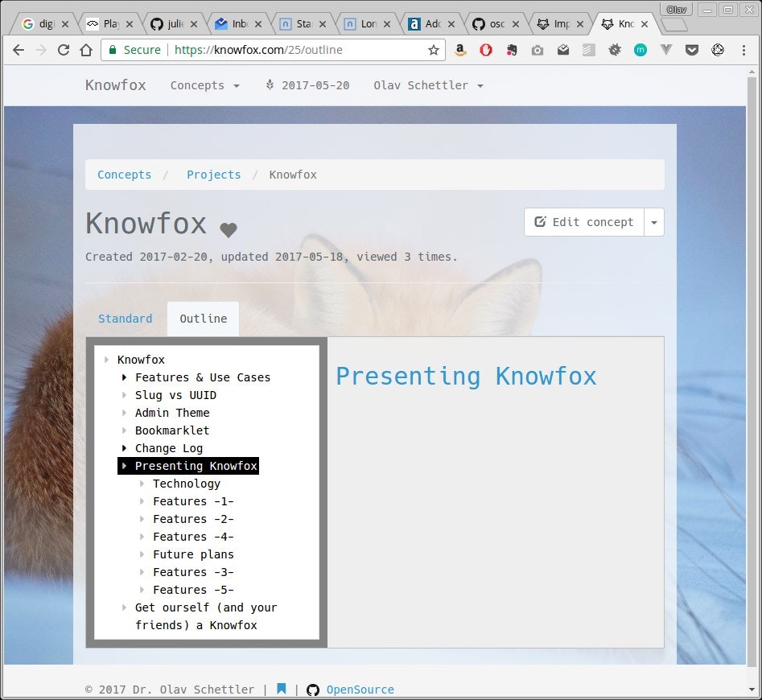Click the teal m extension icon
The height and width of the screenshot is (700, 762).
(640, 50)
